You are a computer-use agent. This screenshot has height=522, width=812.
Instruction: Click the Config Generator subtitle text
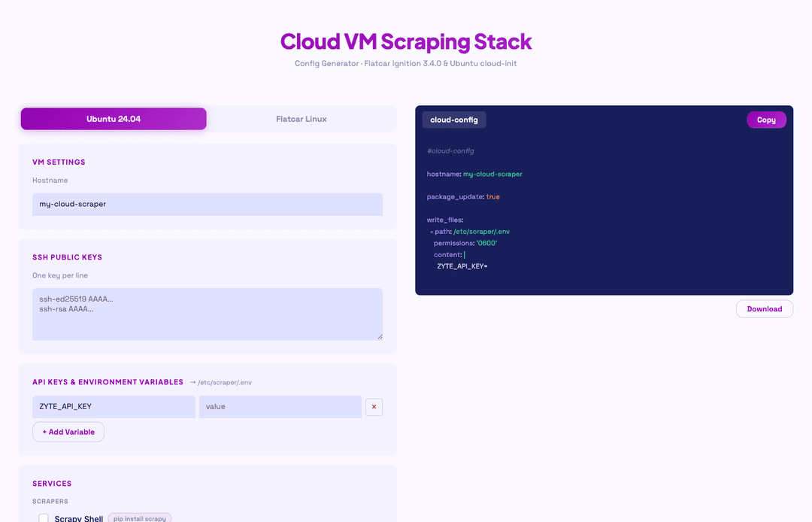tap(406, 63)
